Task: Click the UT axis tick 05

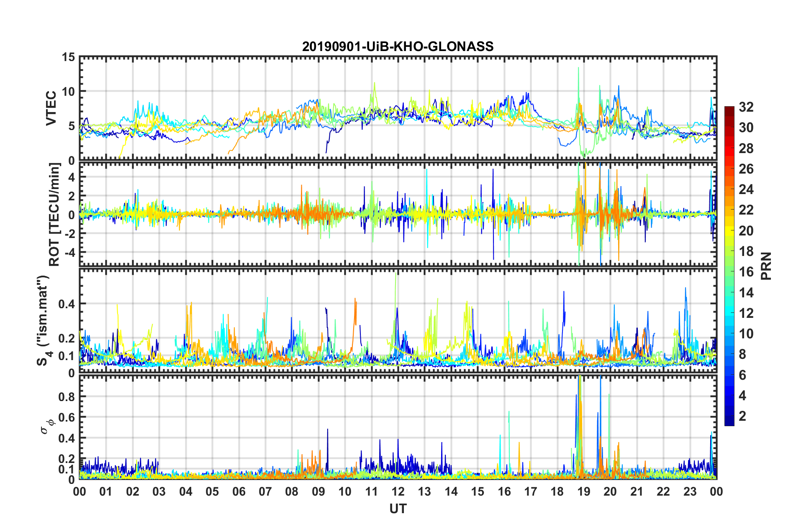Action: pyautogui.click(x=212, y=491)
